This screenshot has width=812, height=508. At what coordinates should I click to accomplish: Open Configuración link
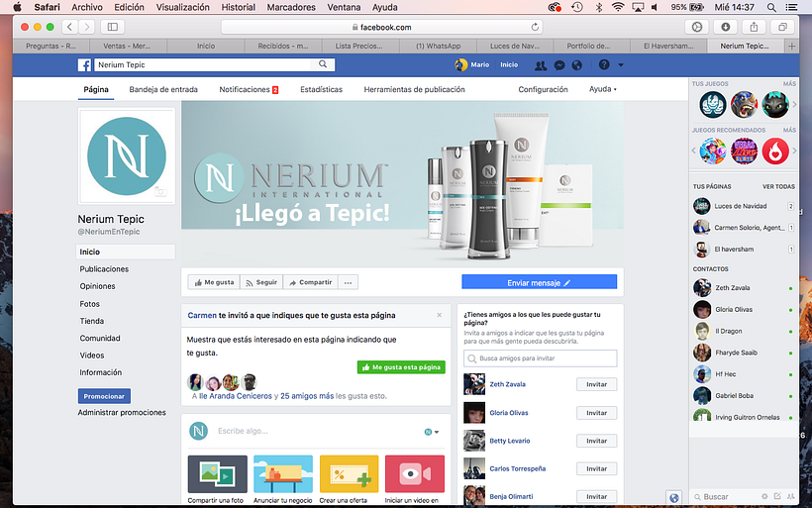click(543, 89)
